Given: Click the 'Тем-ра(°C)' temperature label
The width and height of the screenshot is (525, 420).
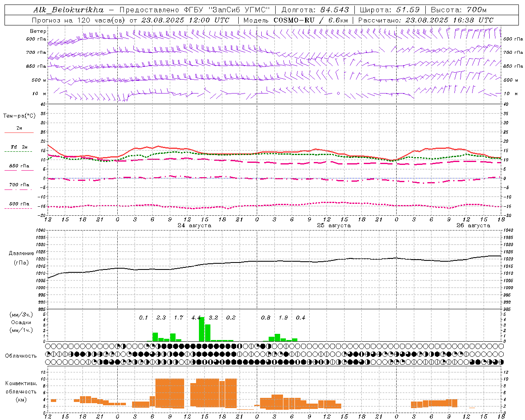Looking at the screenshot, I should (19, 116).
